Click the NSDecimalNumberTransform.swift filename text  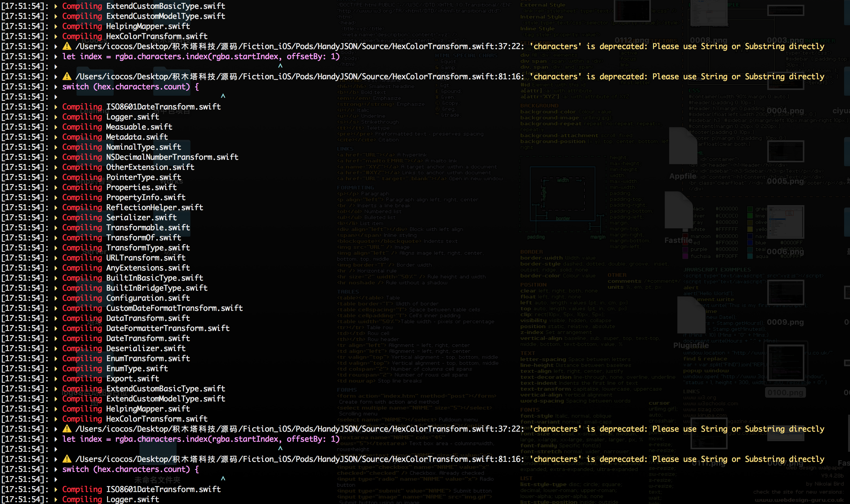pyautogui.click(x=172, y=157)
